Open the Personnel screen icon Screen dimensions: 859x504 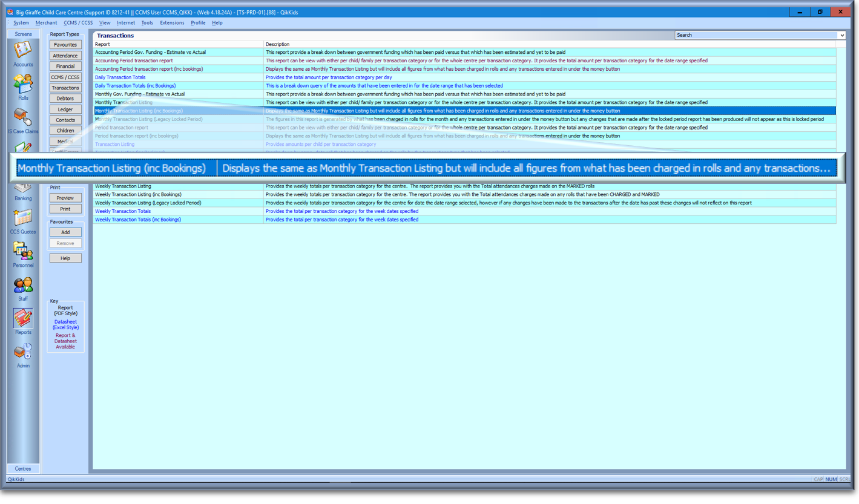pyautogui.click(x=23, y=252)
